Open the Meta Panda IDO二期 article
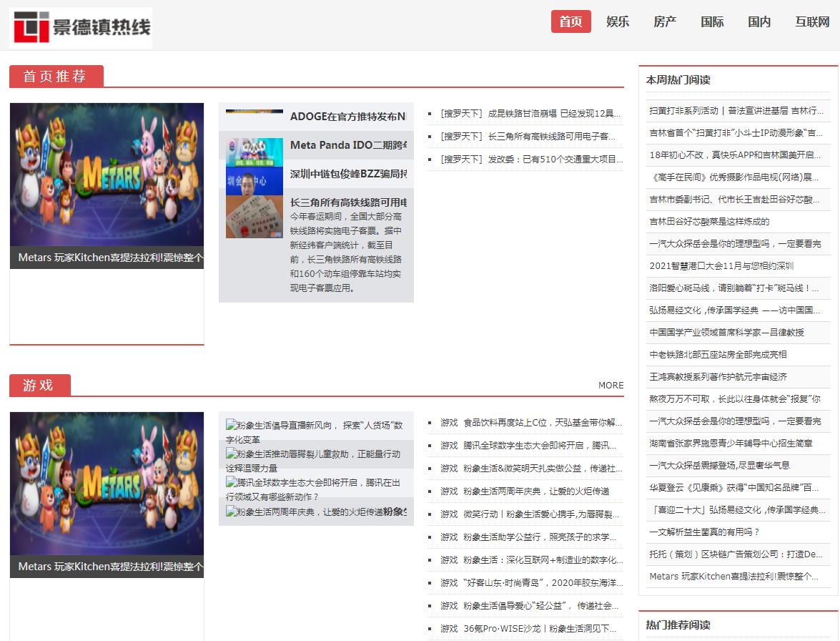The image size is (840, 641). point(348,145)
